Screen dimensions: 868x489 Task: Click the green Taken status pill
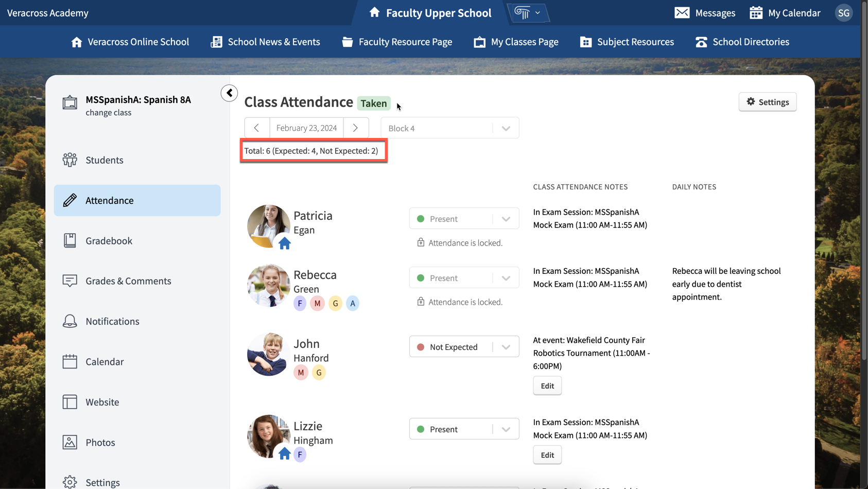click(x=374, y=103)
